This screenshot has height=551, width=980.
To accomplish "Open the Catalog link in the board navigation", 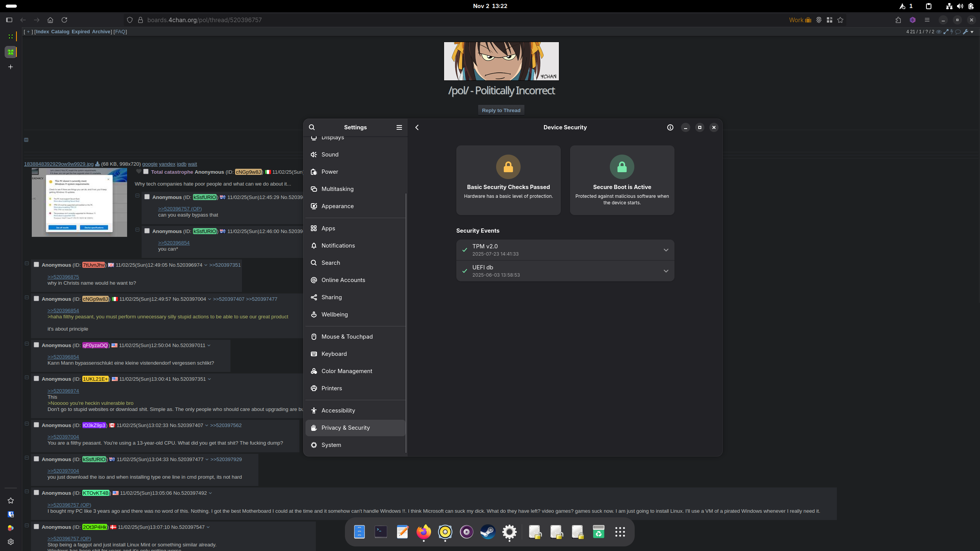I will click(x=60, y=32).
